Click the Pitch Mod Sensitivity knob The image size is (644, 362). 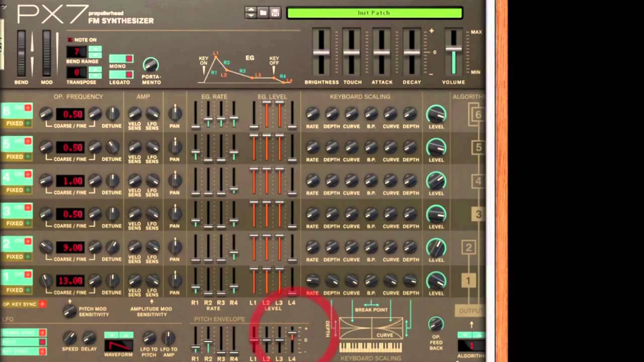tap(70, 311)
